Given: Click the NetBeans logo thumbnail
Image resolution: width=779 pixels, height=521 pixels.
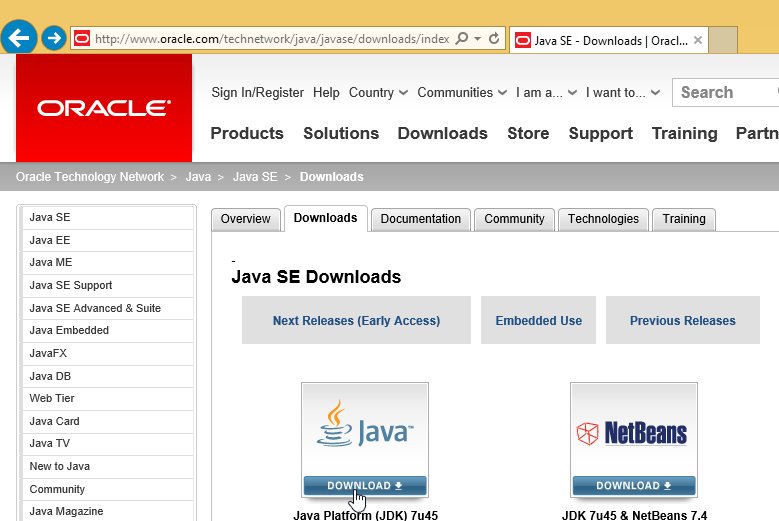Looking at the screenshot, I should tap(633, 432).
